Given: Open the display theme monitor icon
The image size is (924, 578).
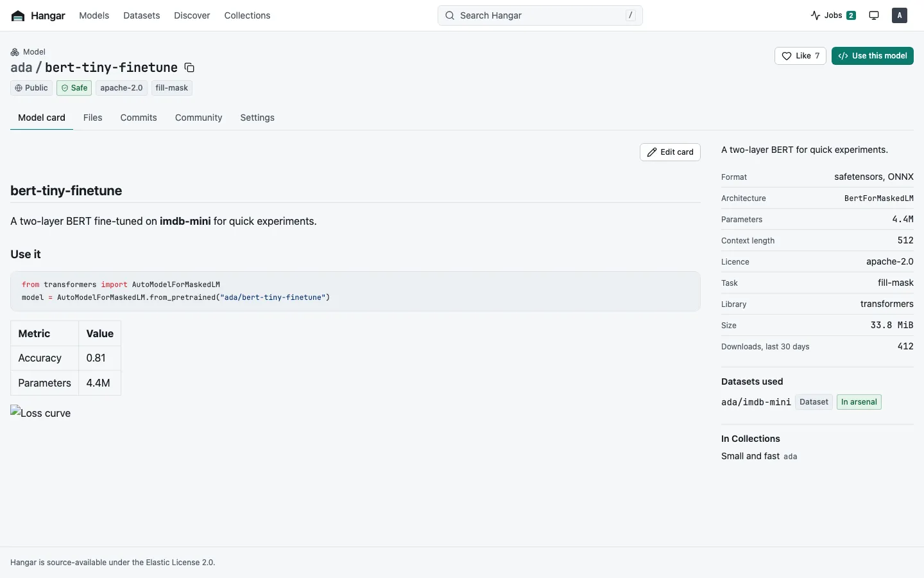Looking at the screenshot, I should coord(874,15).
